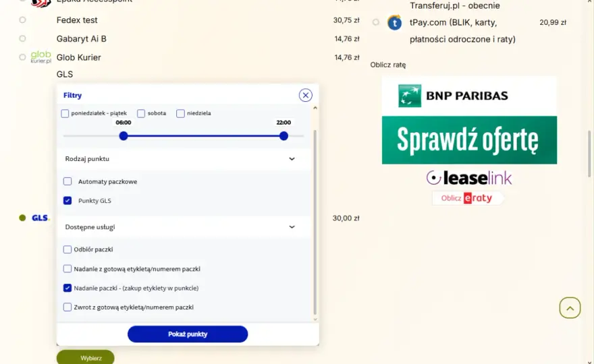The image size is (594, 364).
Task: Click the Oblicz eraty button
Action: pyautogui.click(x=468, y=198)
